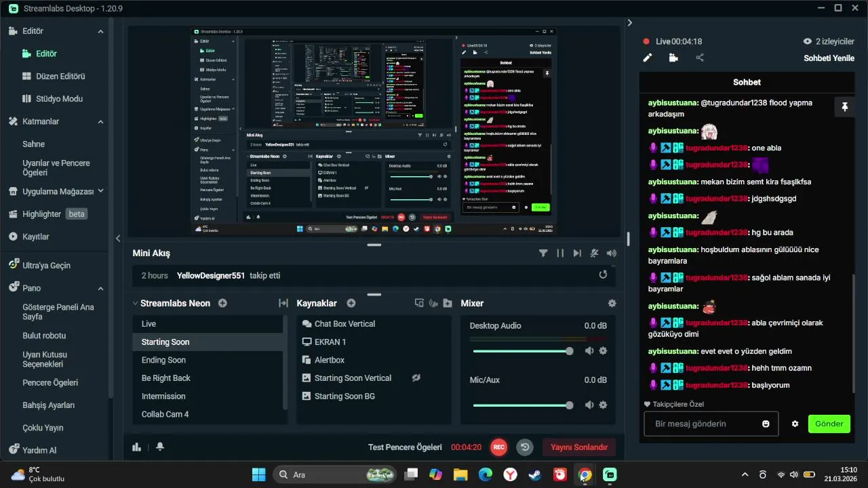Click Test Pencere Ögeleri

(x=405, y=447)
